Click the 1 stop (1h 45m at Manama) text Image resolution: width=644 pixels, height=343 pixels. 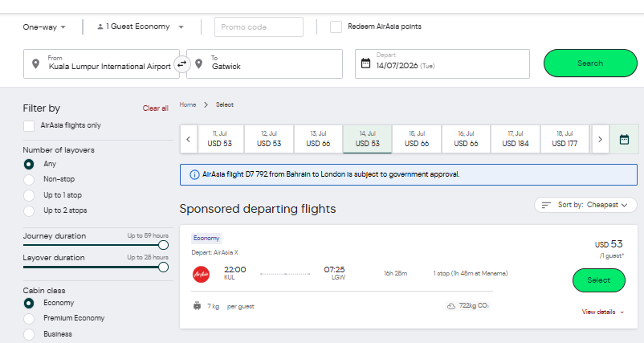pyautogui.click(x=471, y=274)
